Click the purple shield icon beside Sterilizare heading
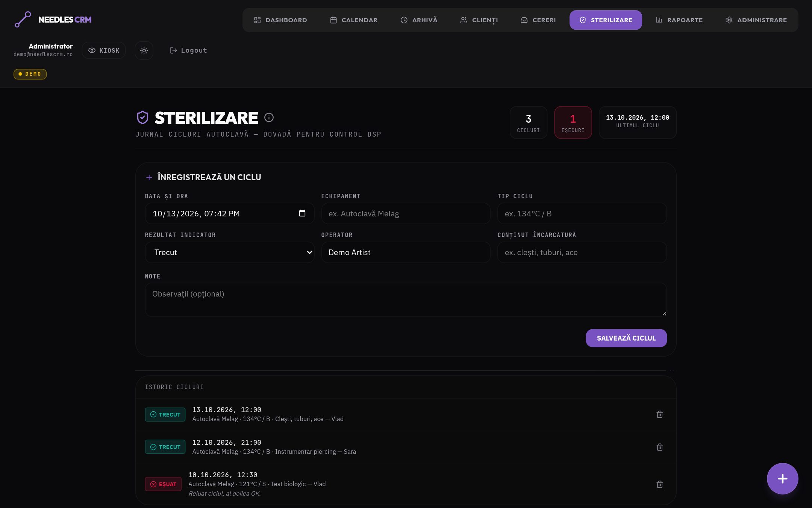The width and height of the screenshot is (812, 508). click(142, 117)
